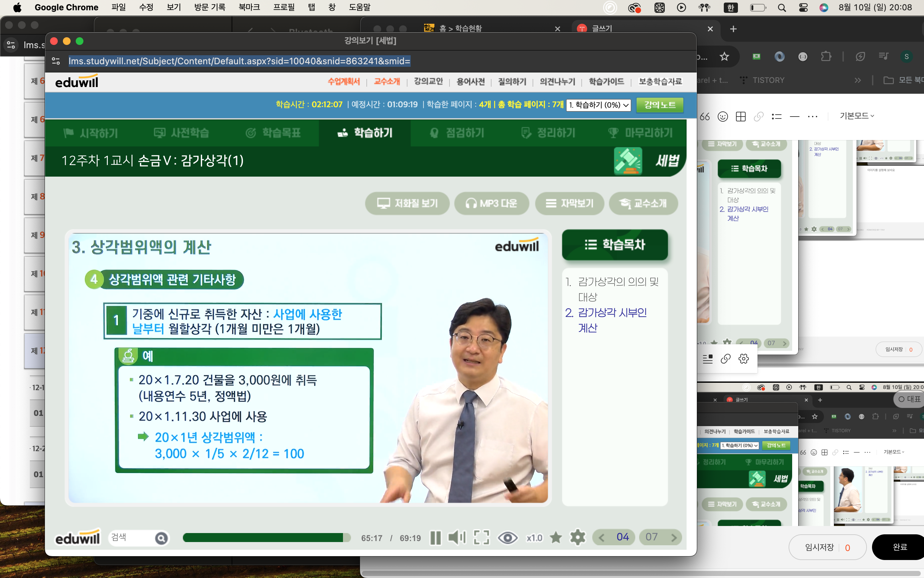Click the lecture window address bar URL
The width and height of the screenshot is (924, 578).
pyautogui.click(x=239, y=61)
